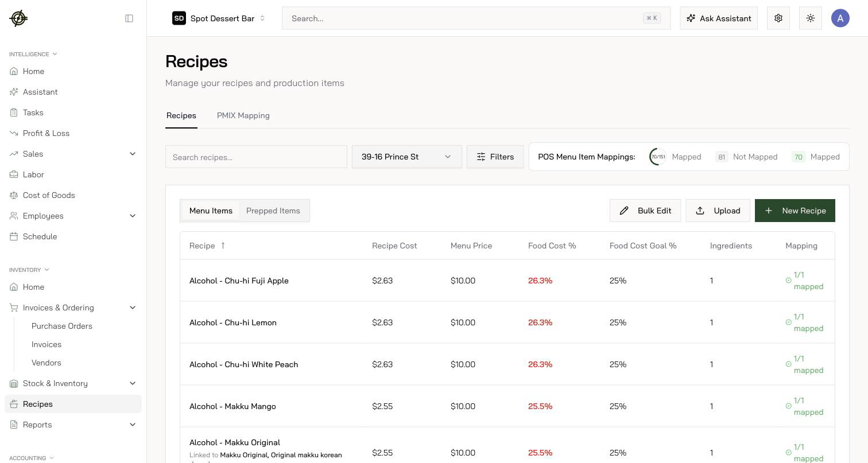This screenshot has width=868, height=463.
Task: Switch to the PMIX Mapping tab
Action: (243, 115)
